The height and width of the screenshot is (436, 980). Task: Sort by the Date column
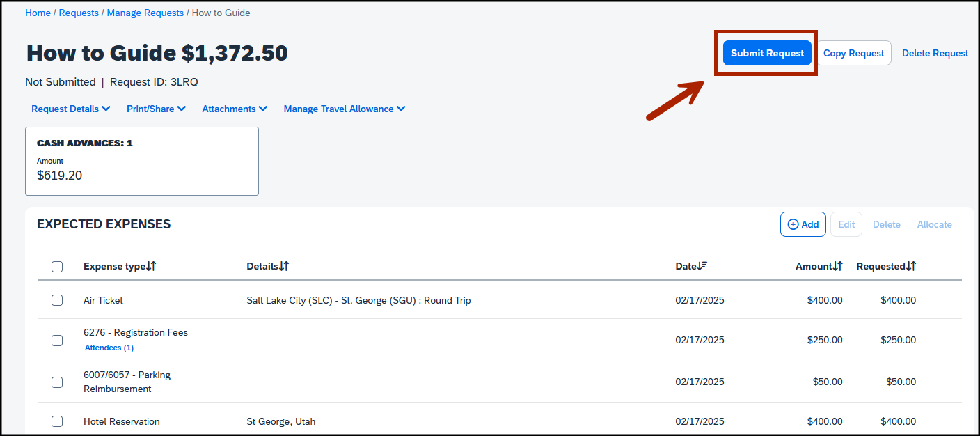click(692, 266)
